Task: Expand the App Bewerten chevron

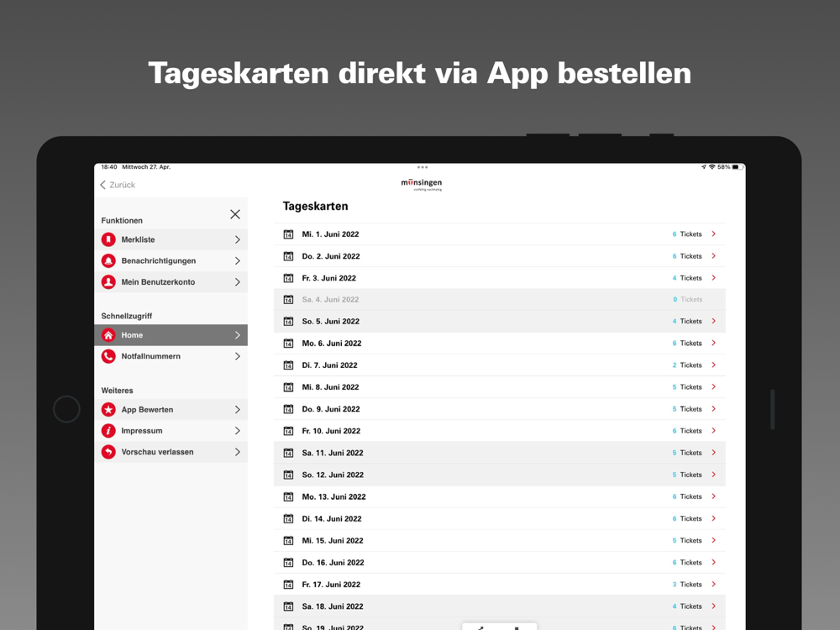Action: point(238,409)
